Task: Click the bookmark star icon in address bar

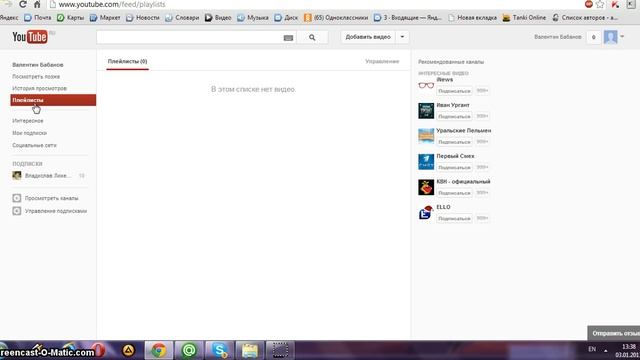Action: (600, 4)
